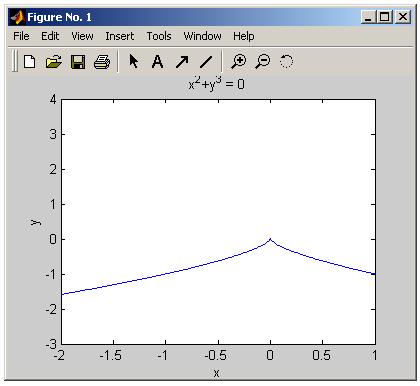The image size is (420, 386).
Task: Open a file with the folder icon
Action: coord(54,62)
